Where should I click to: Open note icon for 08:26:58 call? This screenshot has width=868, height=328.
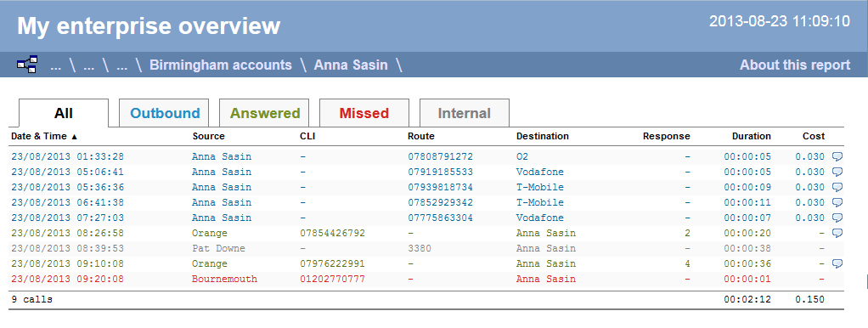(837, 233)
